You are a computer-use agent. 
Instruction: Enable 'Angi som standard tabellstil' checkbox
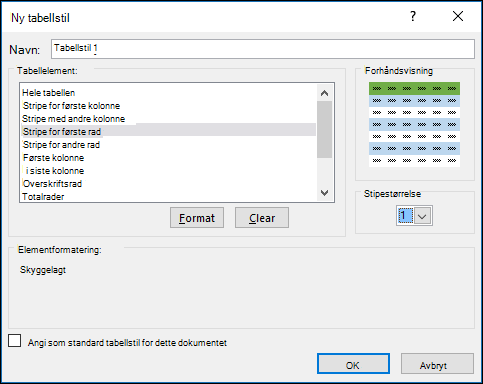[15, 341]
